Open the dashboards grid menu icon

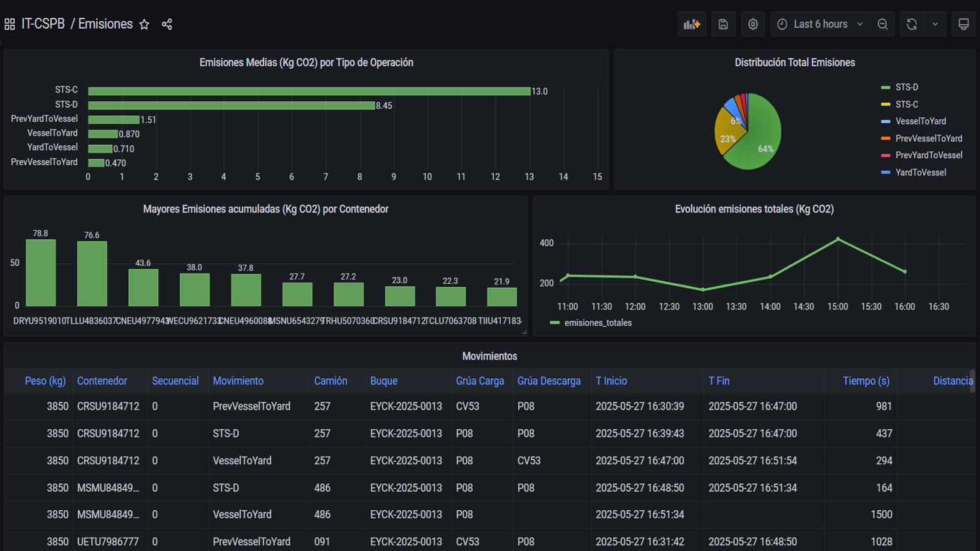(x=10, y=24)
